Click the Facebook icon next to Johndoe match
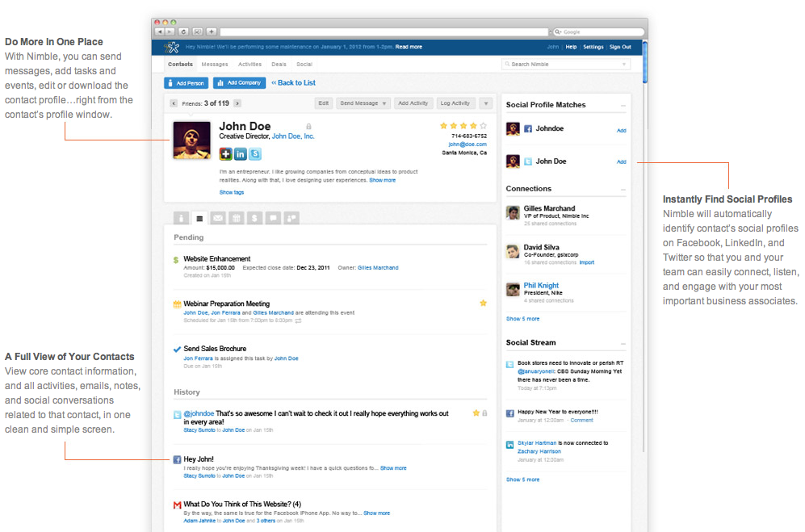Viewport: 805px width, 532px height. point(528,129)
